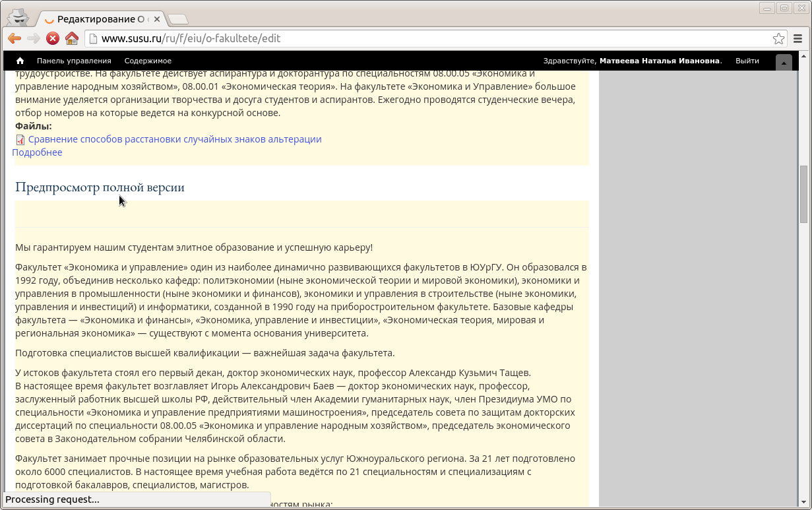
Task: Click the browser back arrow button
Action: [15, 38]
